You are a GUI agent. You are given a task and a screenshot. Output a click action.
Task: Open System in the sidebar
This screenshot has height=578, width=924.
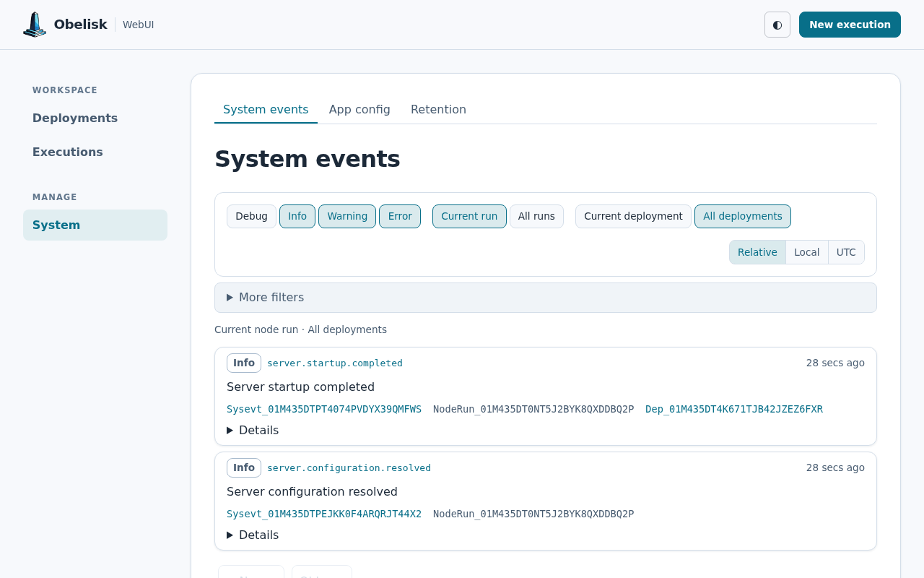coord(95,225)
